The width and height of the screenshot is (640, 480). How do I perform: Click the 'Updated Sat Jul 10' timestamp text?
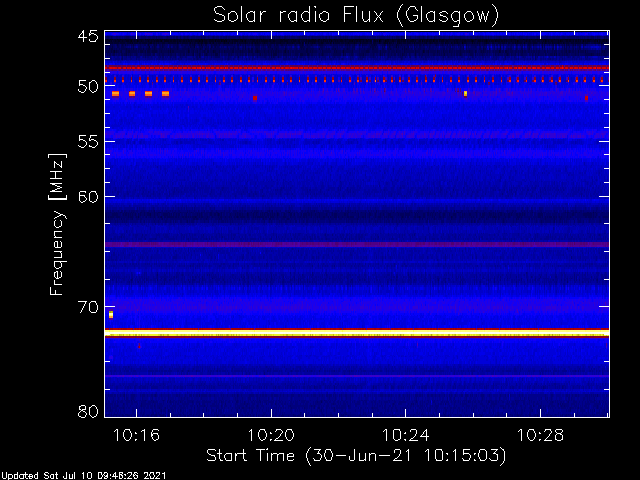click(x=83, y=476)
